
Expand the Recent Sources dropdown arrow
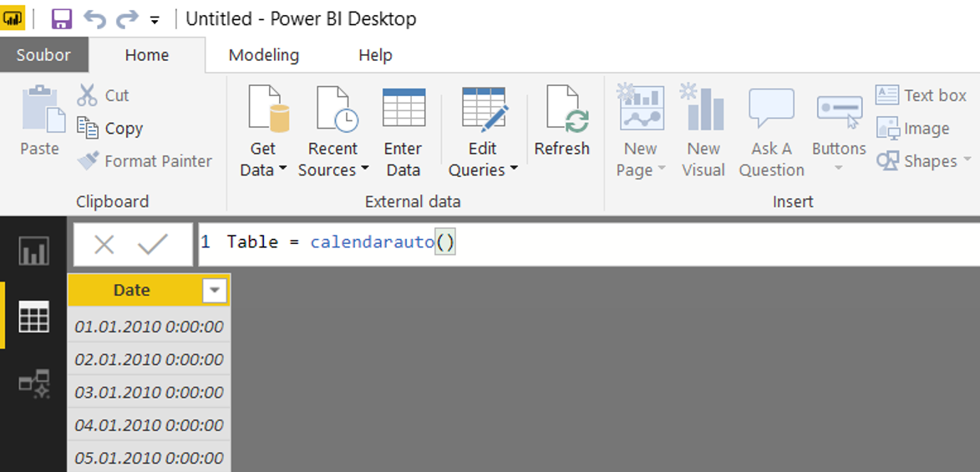click(x=364, y=169)
